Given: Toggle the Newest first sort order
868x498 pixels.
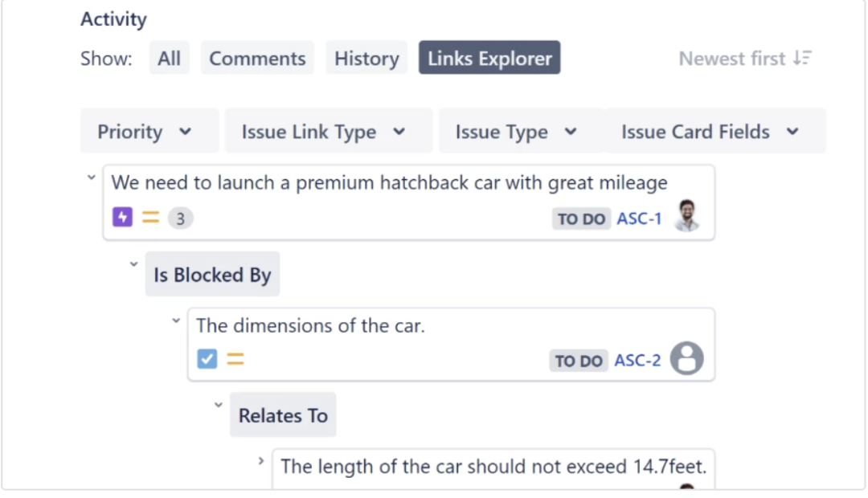Looking at the screenshot, I should click(745, 59).
